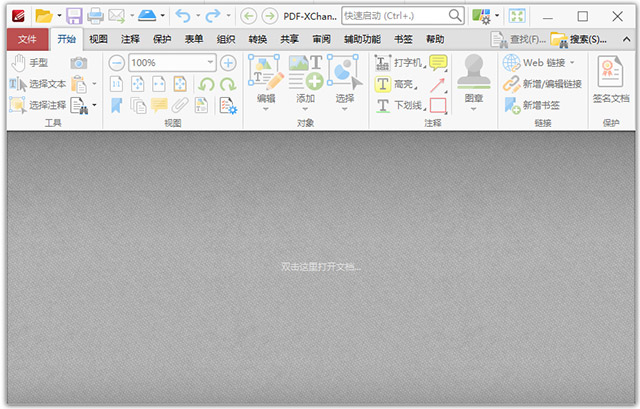640x409 pixels.
Task: Switch to the 注释 (Comment) tab
Action: pyautogui.click(x=130, y=39)
